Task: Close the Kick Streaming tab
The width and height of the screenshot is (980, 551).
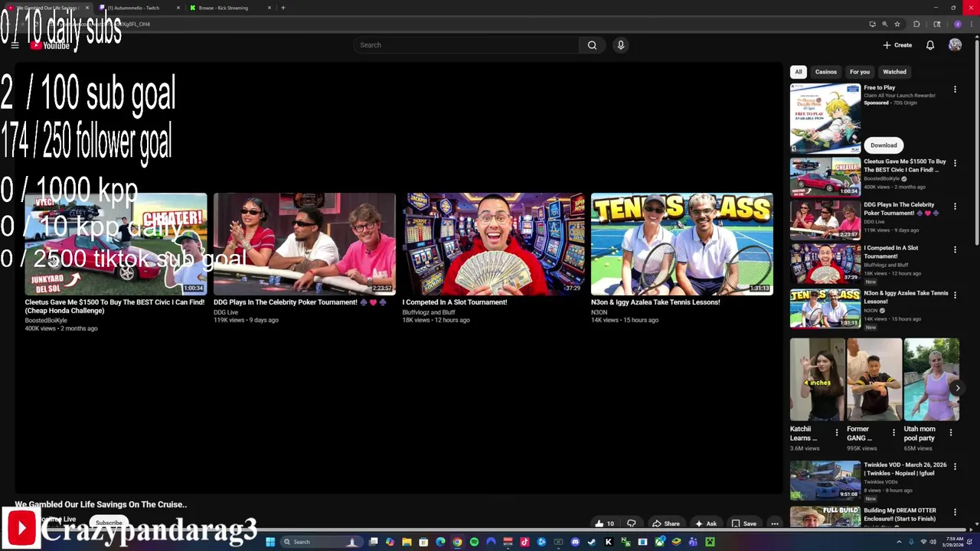Action: 269,8
